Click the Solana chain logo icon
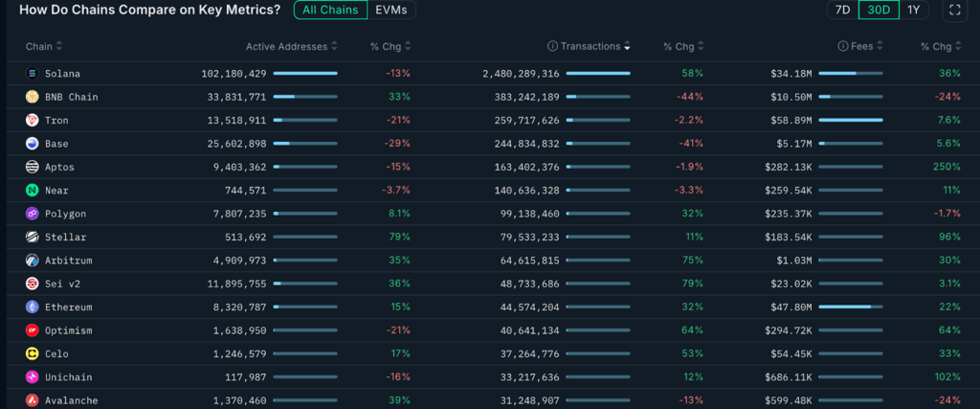This screenshot has height=409, width=980. [32, 74]
